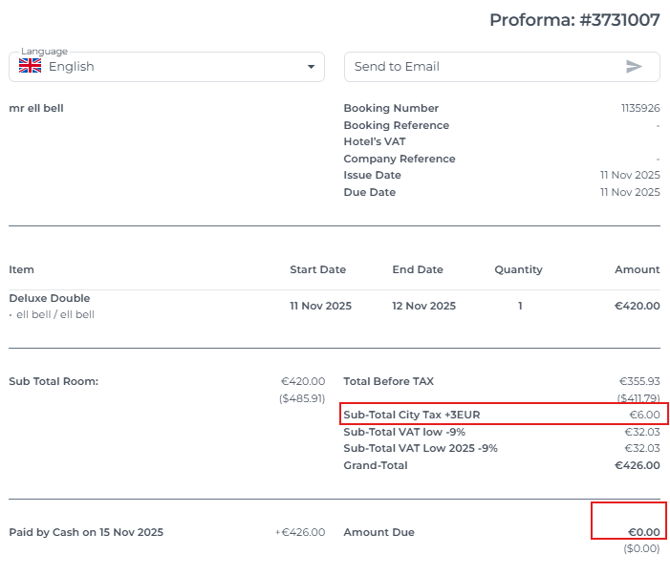Open the English language selector
Screen dimensions: 670x576
(166, 67)
